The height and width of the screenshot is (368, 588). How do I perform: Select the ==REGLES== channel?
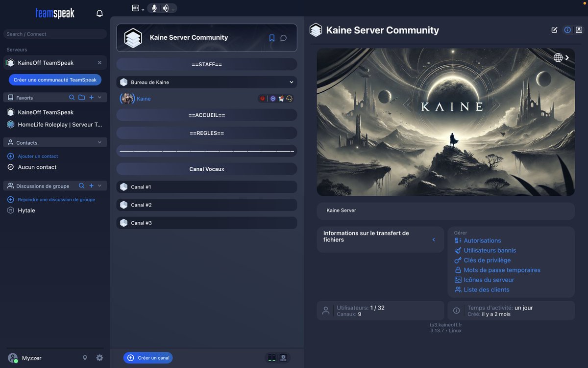(x=207, y=133)
